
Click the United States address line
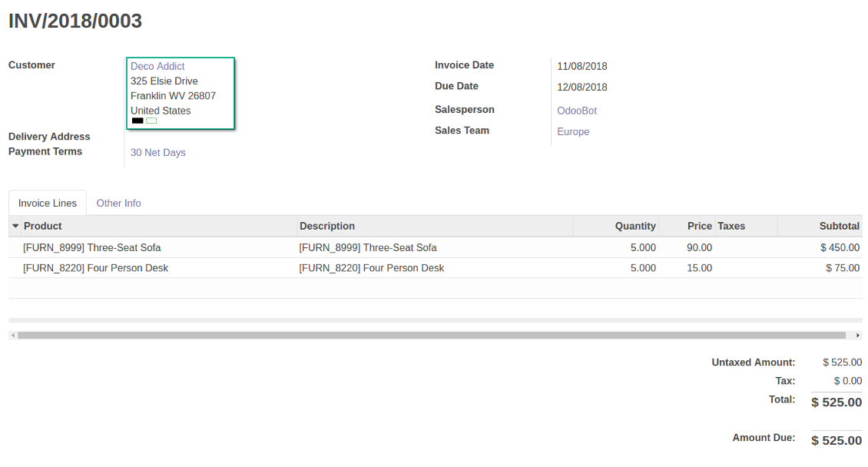161,111
